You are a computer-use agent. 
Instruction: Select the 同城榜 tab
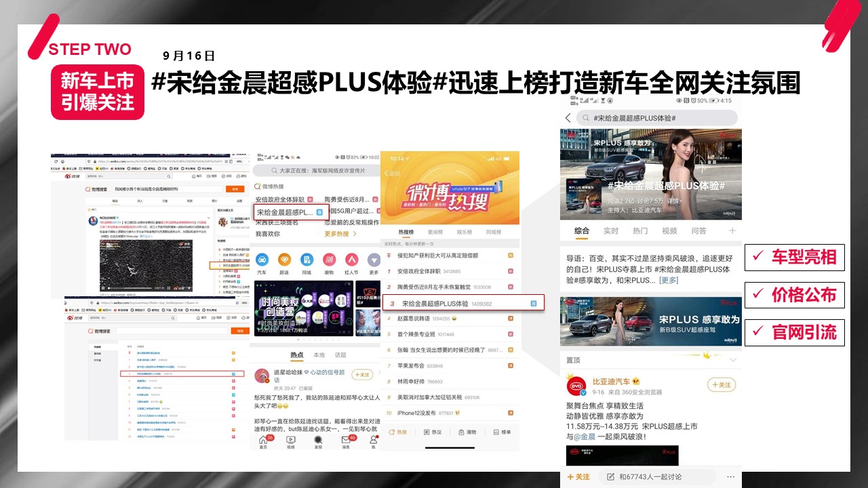[x=494, y=232]
